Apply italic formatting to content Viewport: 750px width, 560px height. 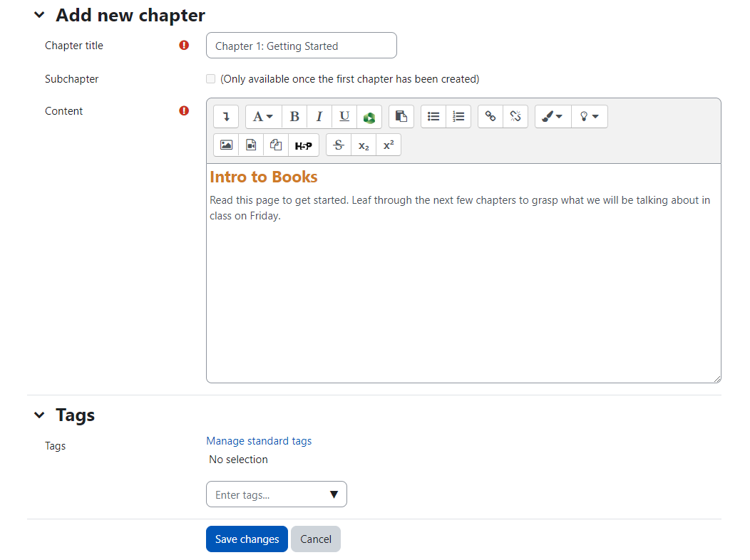[x=319, y=117]
